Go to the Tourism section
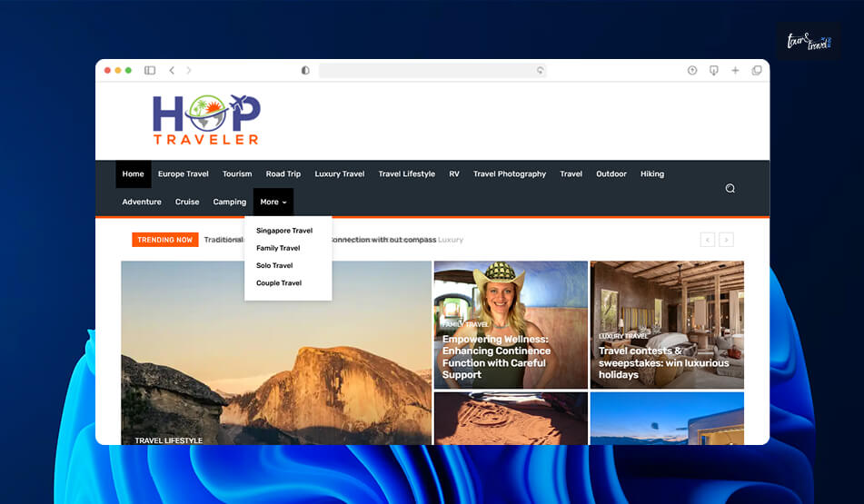Image resolution: width=864 pixels, height=504 pixels. click(x=237, y=174)
